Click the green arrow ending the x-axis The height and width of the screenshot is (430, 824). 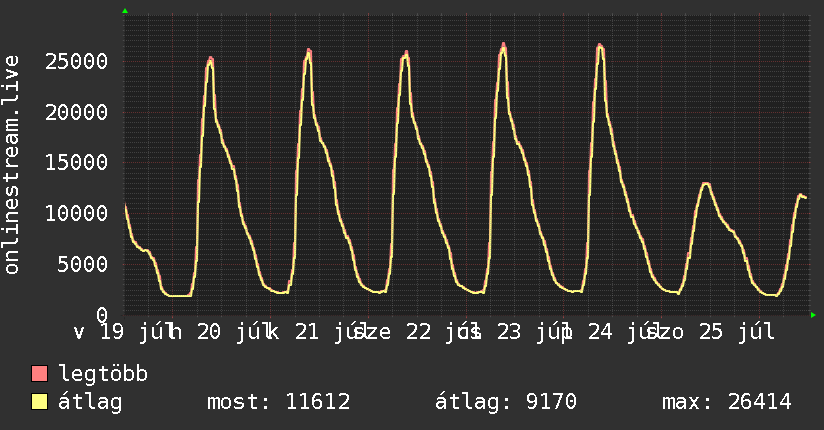coord(813,315)
